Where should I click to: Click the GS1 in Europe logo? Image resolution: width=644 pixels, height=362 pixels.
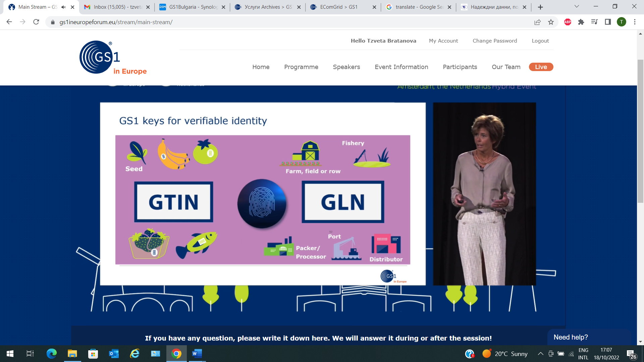click(x=113, y=57)
